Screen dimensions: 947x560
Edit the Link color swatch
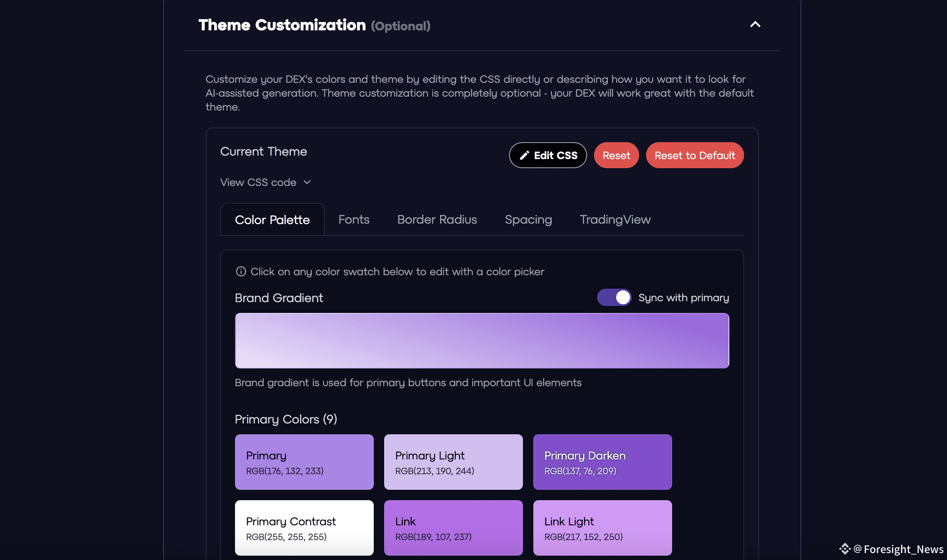453,528
